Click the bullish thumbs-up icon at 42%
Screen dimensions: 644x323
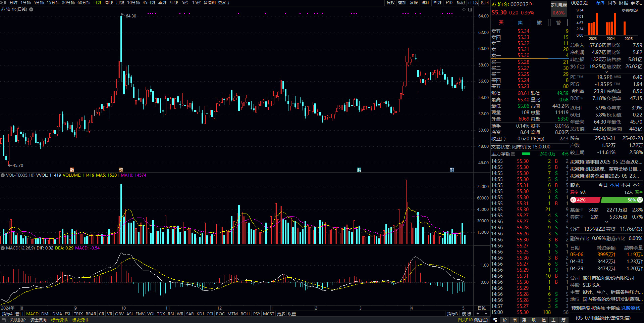573,200
